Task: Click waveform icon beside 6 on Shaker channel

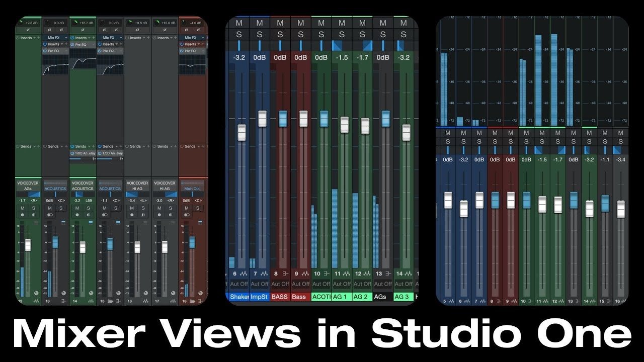Action: pyautogui.click(x=244, y=274)
